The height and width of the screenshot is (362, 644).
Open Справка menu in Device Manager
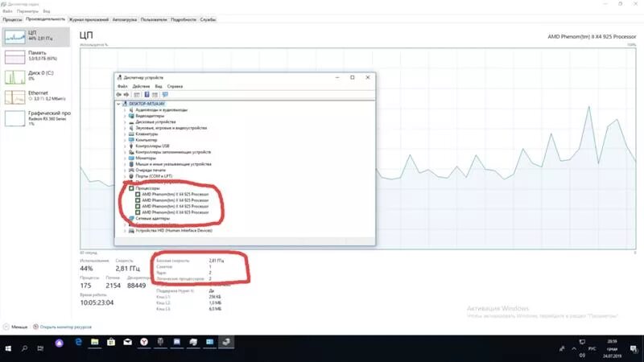(x=175, y=87)
